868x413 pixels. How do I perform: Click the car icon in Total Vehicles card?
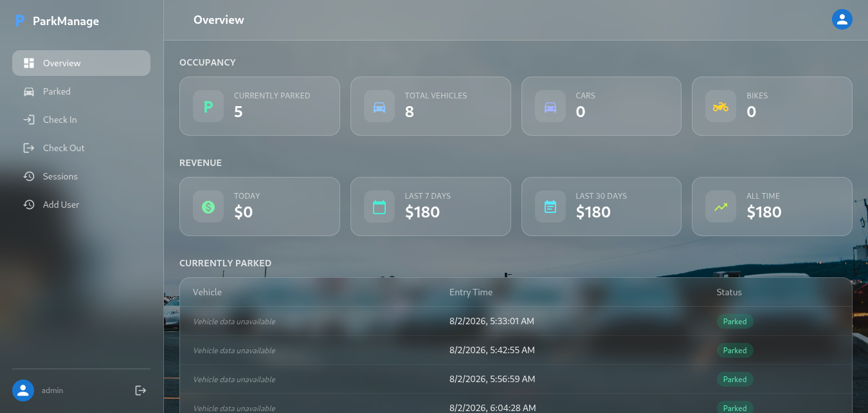379,107
